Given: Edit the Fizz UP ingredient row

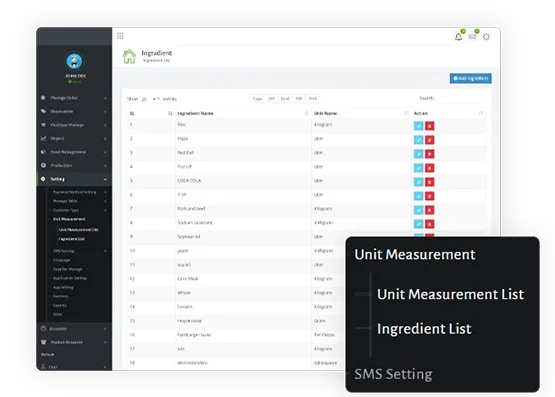Looking at the screenshot, I should (418, 168).
